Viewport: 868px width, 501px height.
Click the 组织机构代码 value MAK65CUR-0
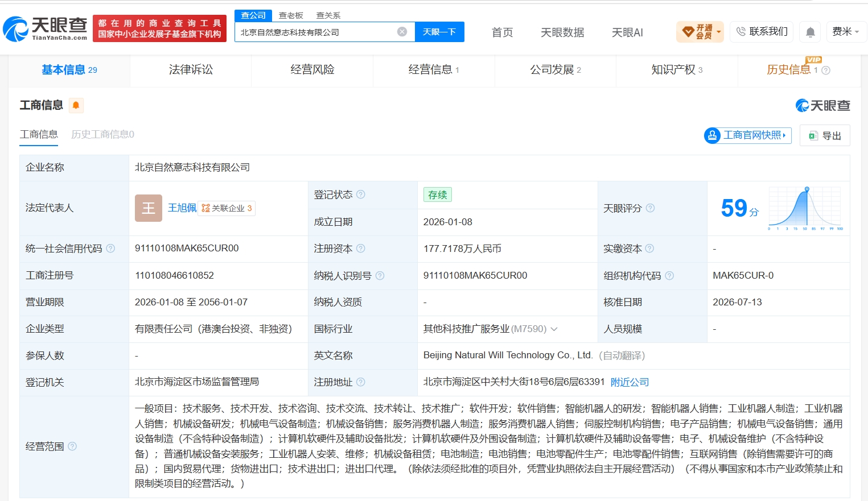(x=743, y=276)
